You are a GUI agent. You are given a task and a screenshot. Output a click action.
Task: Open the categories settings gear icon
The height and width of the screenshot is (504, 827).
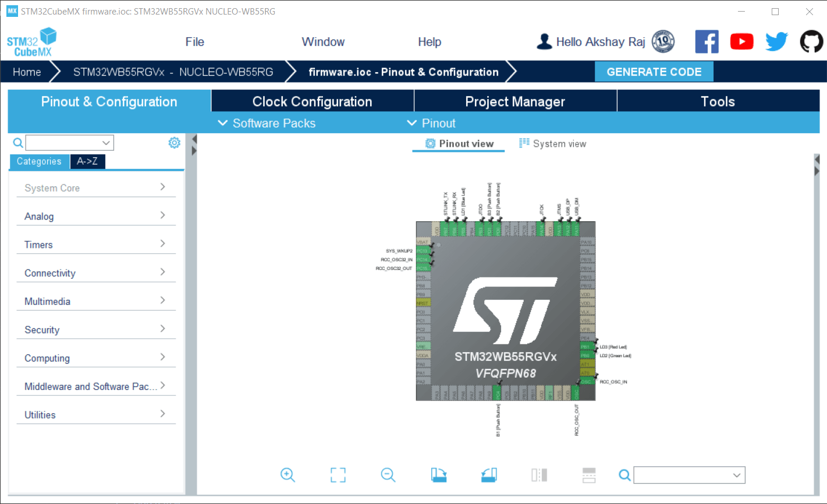pyautogui.click(x=174, y=143)
